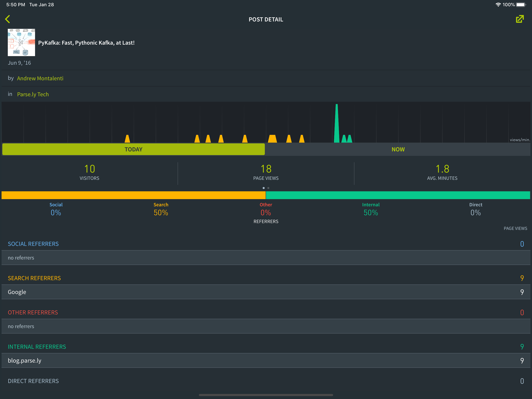Switch to the NOW tab
The image size is (532, 399).
[x=398, y=149]
